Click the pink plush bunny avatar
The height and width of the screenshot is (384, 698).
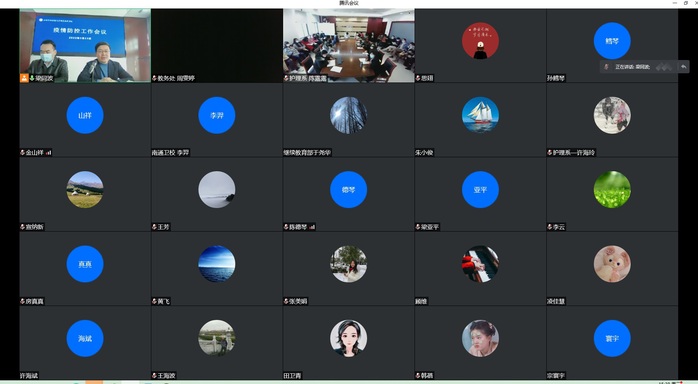[x=612, y=264]
